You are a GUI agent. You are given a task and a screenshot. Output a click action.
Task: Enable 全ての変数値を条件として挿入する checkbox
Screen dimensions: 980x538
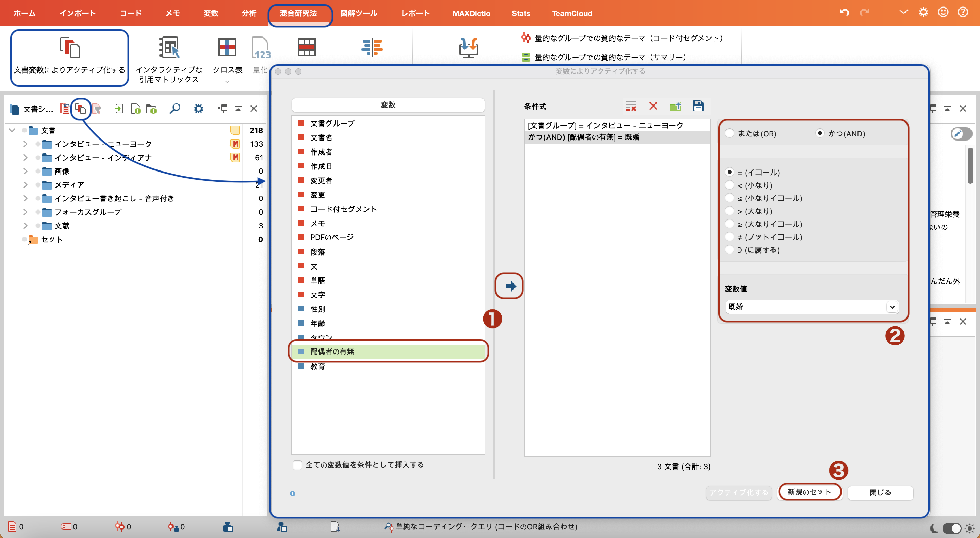click(297, 465)
